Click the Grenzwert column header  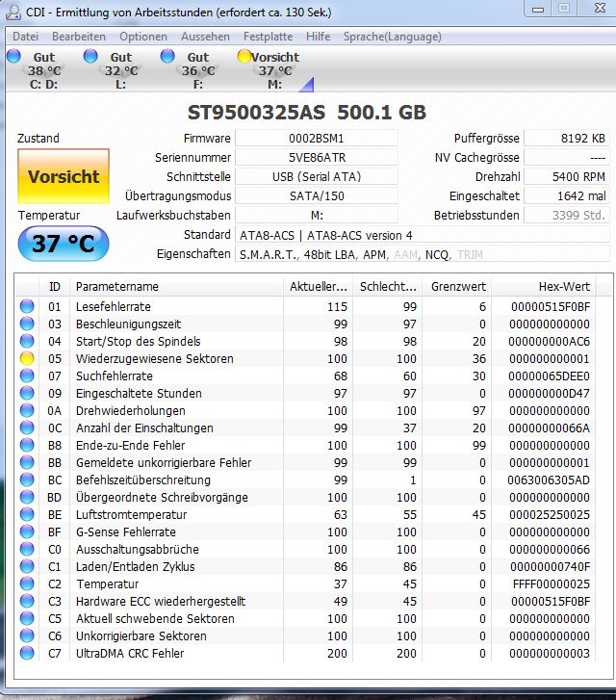456,286
